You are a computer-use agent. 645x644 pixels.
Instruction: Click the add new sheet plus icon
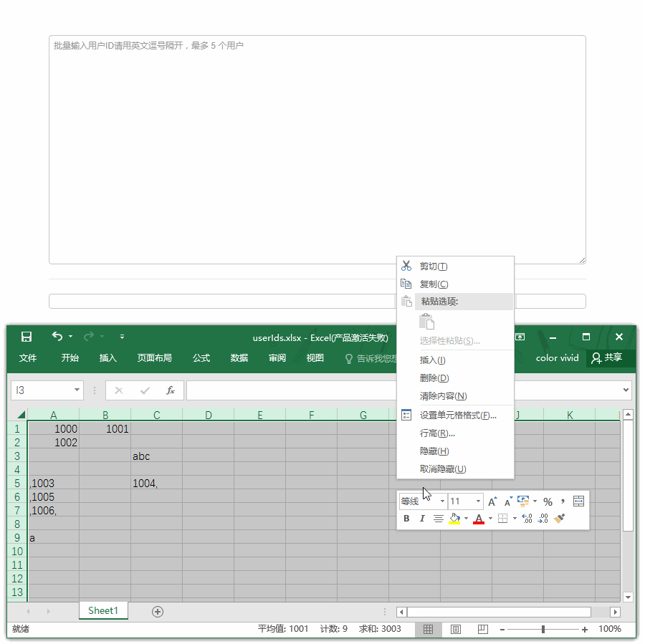coord(158,612)
